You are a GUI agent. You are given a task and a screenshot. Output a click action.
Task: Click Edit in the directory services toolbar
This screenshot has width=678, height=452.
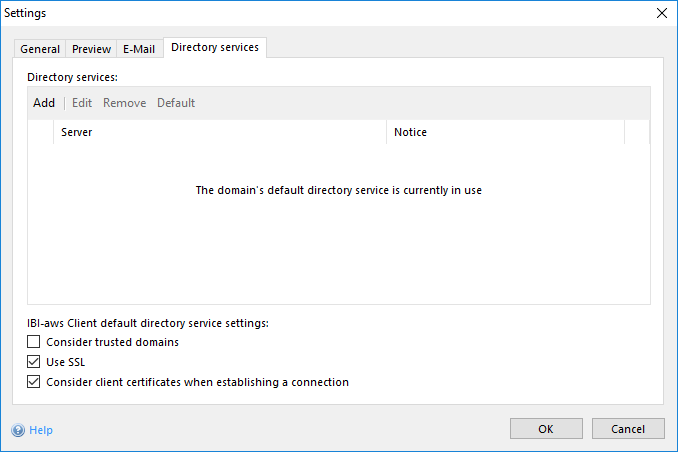82,103
